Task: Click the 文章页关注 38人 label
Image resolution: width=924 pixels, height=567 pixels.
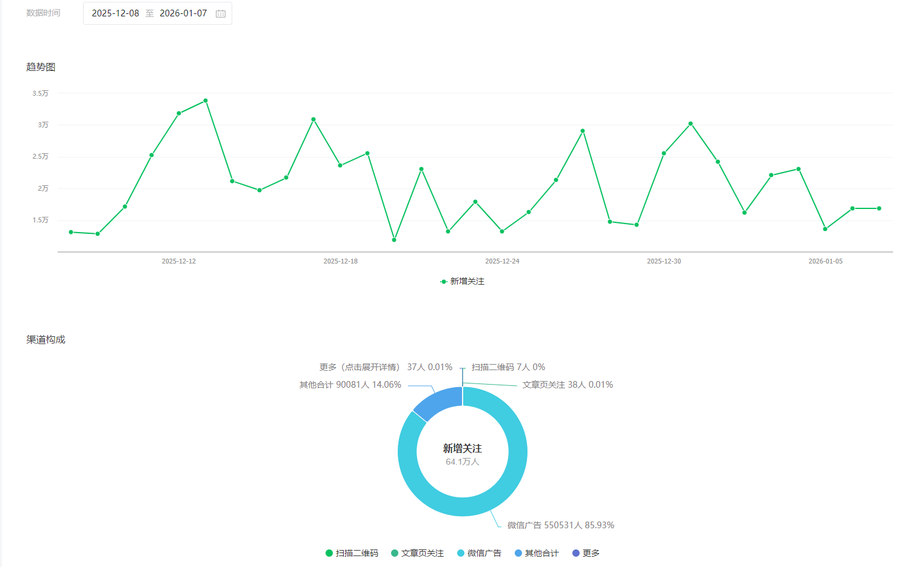Action: 567,385
